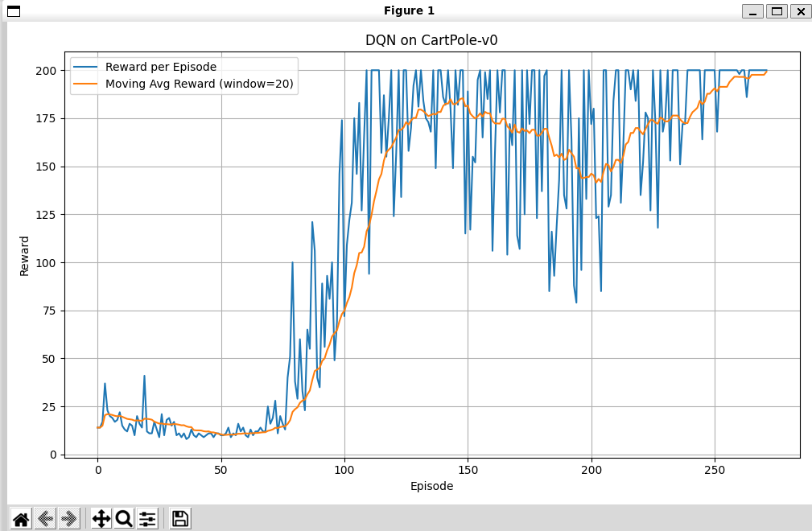The image size is (812, 531).
Task: Select the Zoom to rectangle magnifier
Action: 124,519
